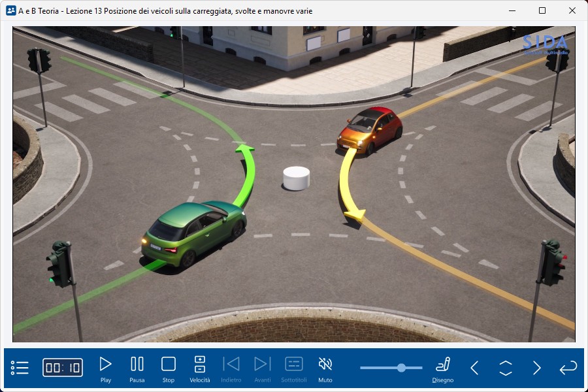This screenshot has height=392, width=588.
Task: Click the app icon in title bar
Action: (10, 10)
